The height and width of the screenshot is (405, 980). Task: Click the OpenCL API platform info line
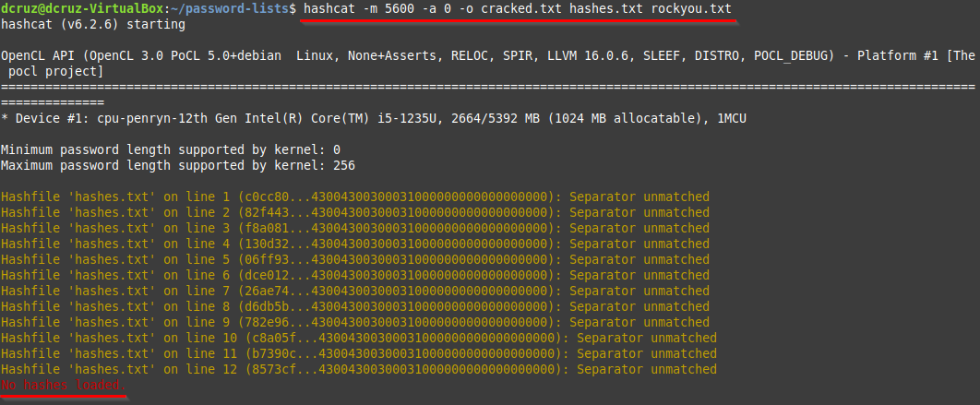point(488,64)
